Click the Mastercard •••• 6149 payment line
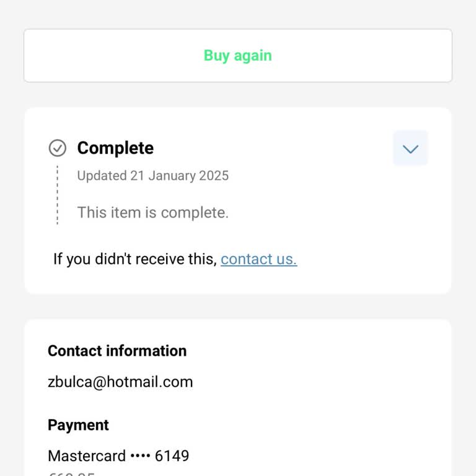 point(118,456)
